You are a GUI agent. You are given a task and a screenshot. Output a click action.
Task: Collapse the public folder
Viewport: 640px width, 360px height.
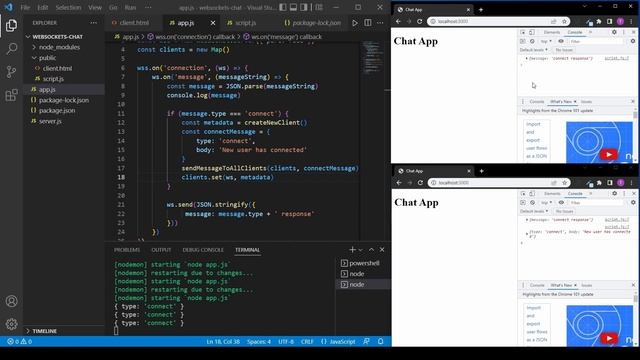(48, 58)
